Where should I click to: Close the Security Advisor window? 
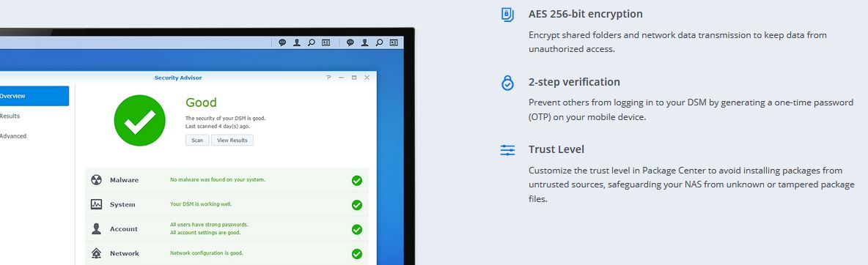(367, 78)
